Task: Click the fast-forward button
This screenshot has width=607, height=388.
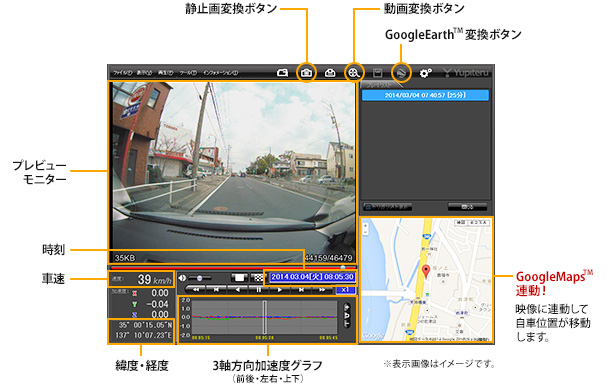Action: (x=322, y=290)
